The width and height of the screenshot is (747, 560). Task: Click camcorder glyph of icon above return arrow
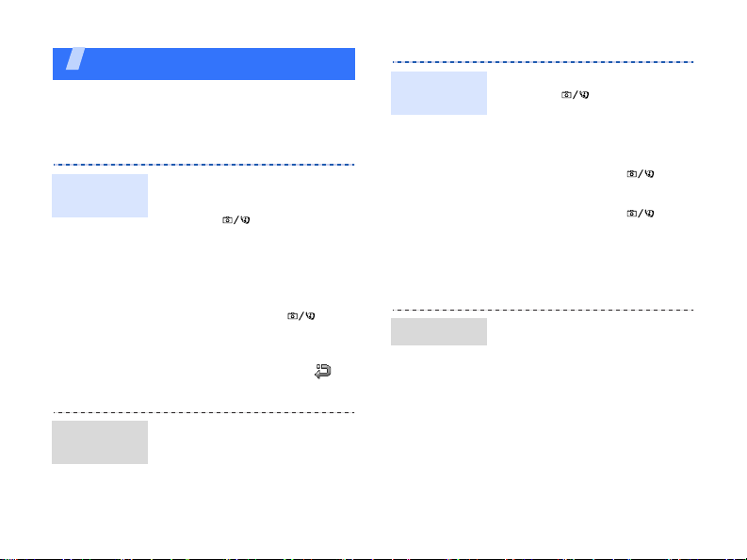pyautogui.click(x=310, y=315)
